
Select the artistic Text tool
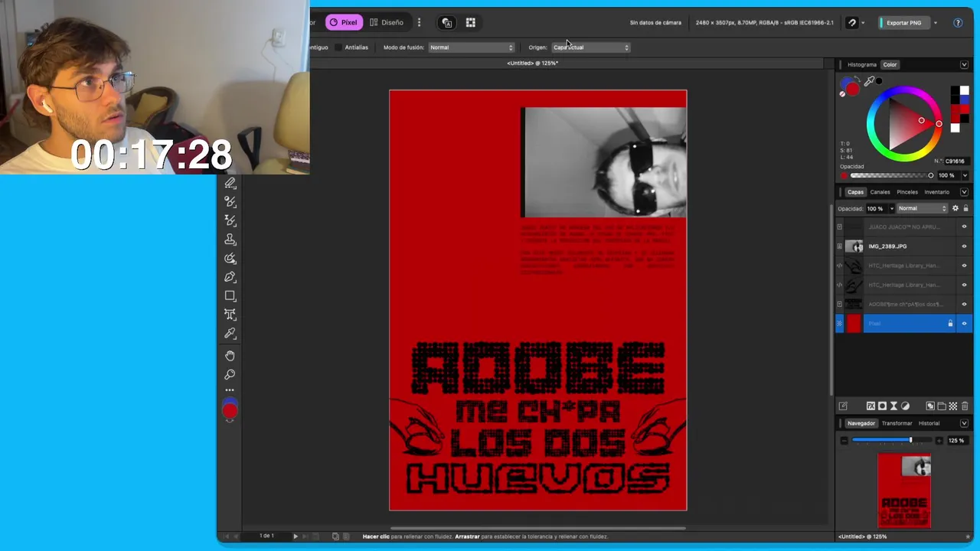click(230, 315)
